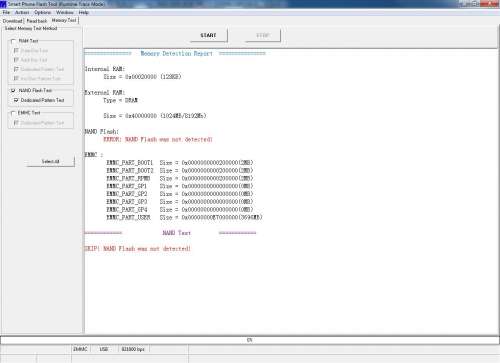Click the 0% progress bar
Screen dimensions: 500x363
[x=250, y=340]
